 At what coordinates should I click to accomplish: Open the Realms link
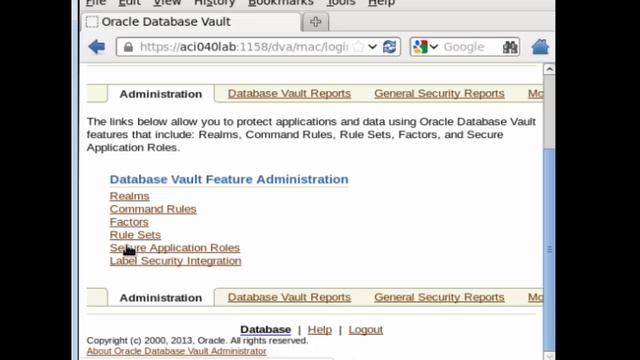coord(129,196)
